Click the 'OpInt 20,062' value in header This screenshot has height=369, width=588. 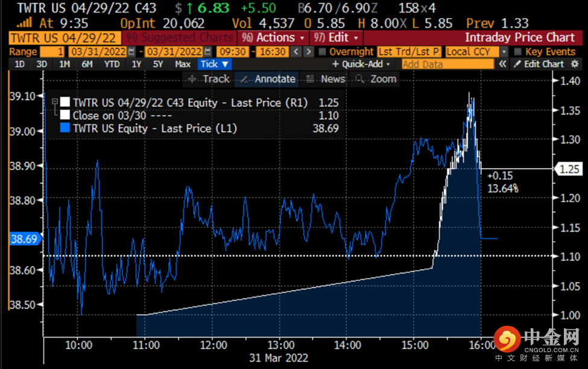click(x=162, y=24)
